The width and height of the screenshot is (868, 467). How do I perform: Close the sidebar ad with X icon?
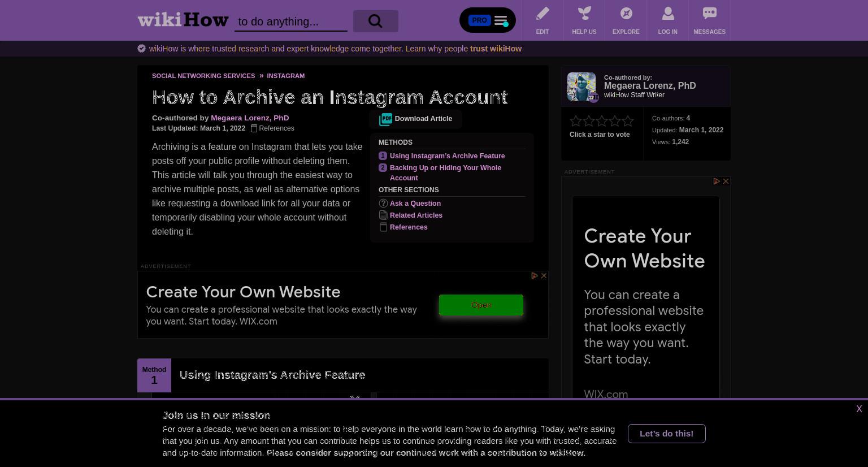tap(726, 181)
